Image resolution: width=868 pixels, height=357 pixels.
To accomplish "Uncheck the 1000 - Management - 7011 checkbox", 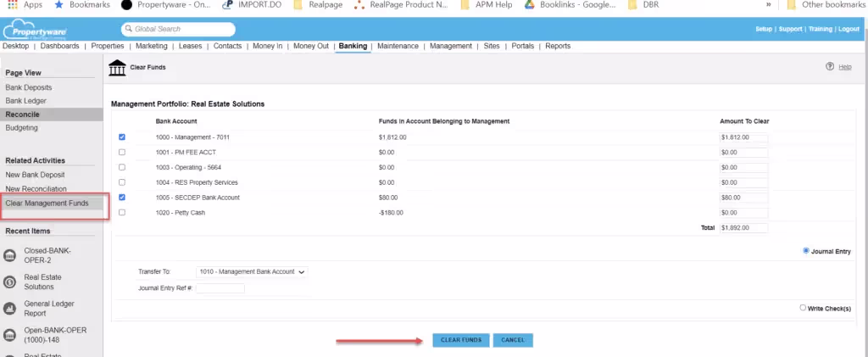I will tap(122, 137).
